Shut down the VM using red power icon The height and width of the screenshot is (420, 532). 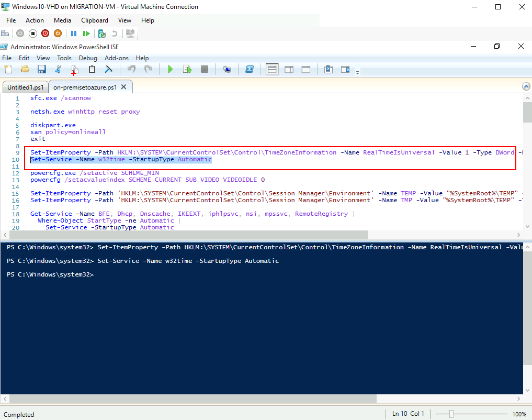coord(45,34)
